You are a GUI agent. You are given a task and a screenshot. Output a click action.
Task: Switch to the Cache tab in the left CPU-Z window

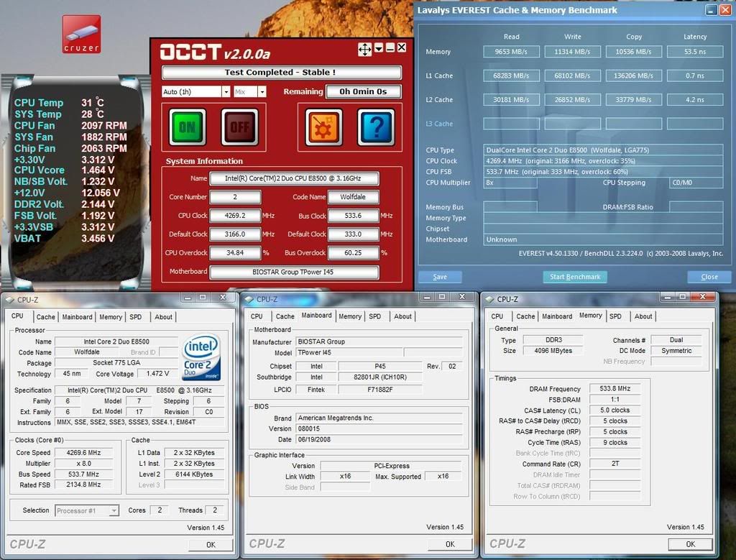click(x=46, y=317)
